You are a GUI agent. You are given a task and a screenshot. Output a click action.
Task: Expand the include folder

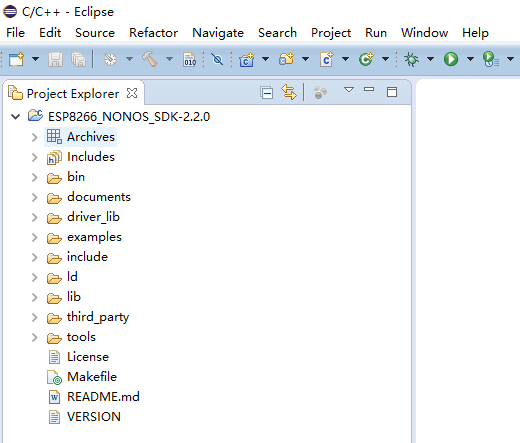(35, 257)
